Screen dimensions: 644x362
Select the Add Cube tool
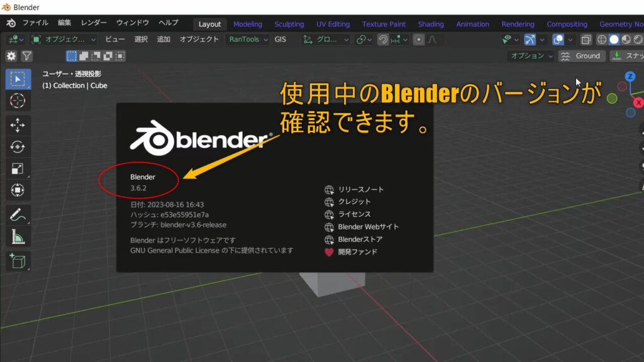pos(18,261)
